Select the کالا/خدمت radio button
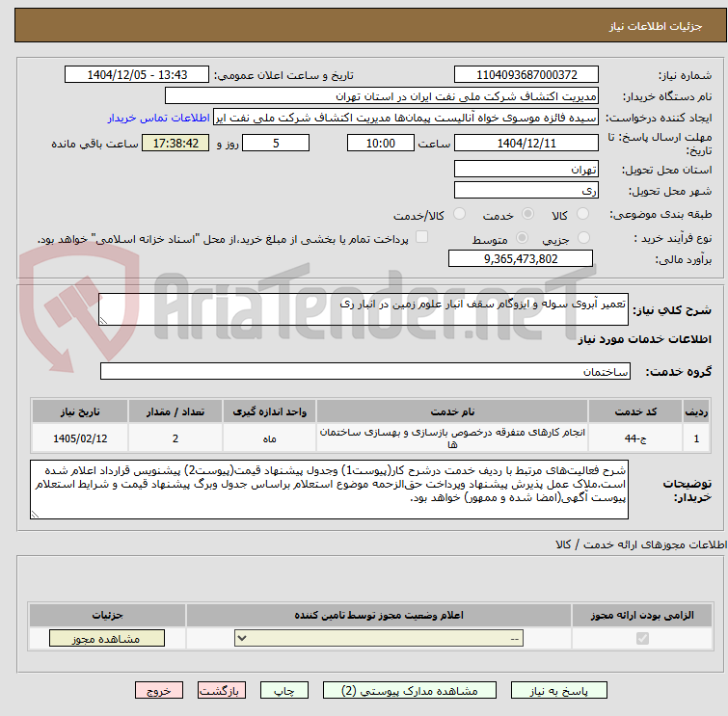The width and height of the screenshot is (728, 716). (x=459, y=214)
